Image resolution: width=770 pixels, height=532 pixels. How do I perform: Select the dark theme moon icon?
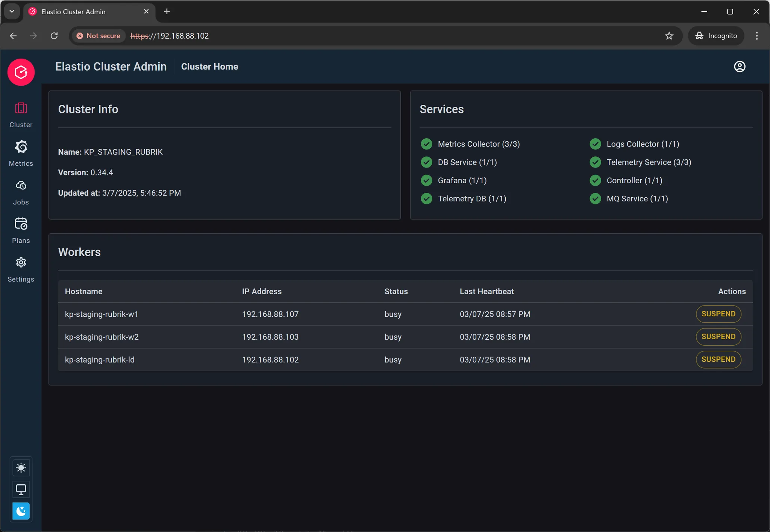(x=21, y=511)
